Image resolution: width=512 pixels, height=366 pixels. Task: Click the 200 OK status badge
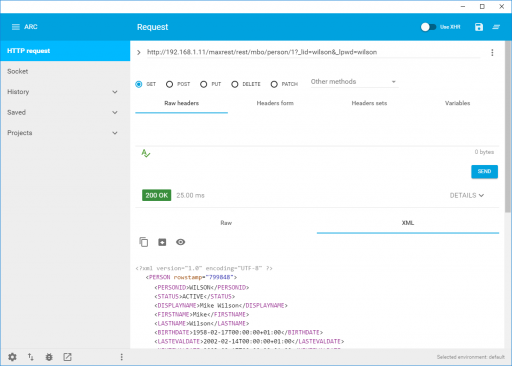(x=156, y=195)
